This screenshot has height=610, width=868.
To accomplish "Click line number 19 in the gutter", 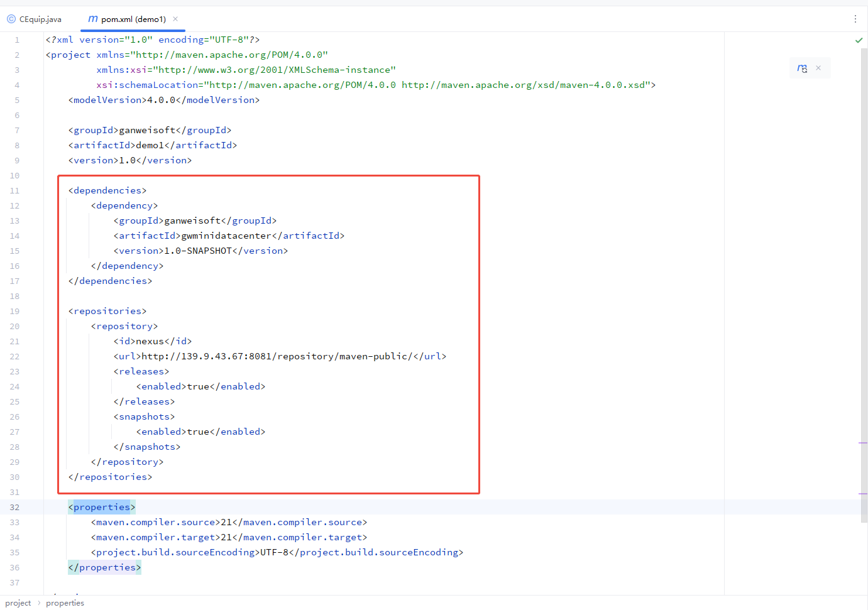I will click(14, 312).
